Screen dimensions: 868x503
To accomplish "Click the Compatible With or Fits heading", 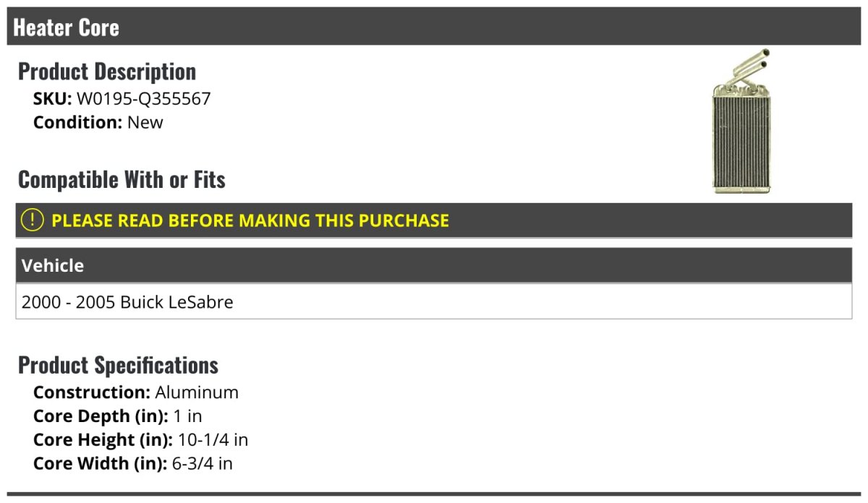I will tap(122, 180).
